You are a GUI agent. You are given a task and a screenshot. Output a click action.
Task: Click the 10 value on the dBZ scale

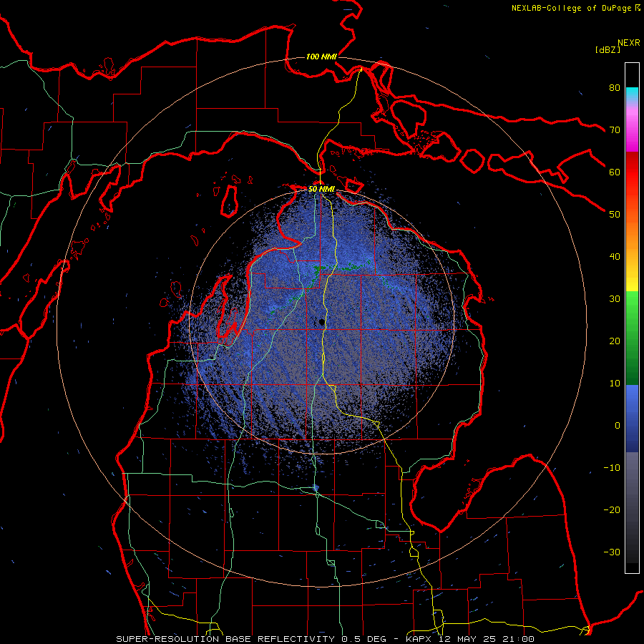tap(615, 384)
